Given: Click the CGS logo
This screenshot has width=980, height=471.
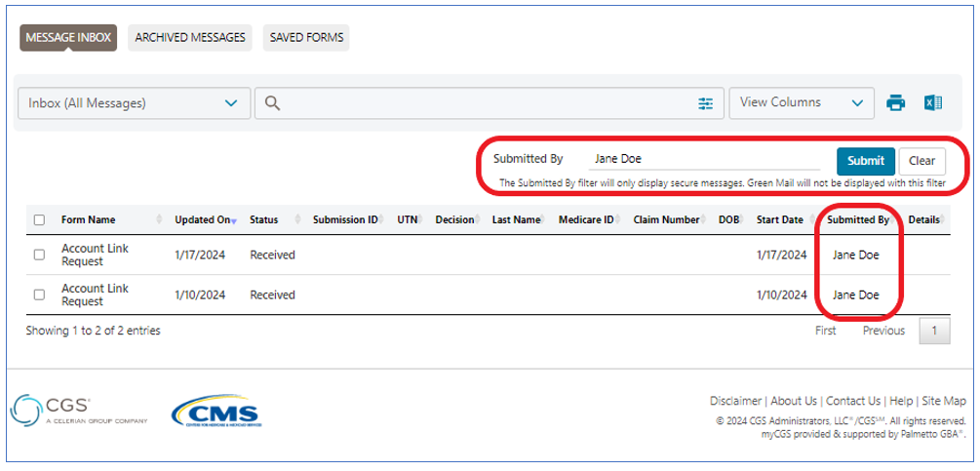Looking at the screenshot, I should tap(51, 411).
